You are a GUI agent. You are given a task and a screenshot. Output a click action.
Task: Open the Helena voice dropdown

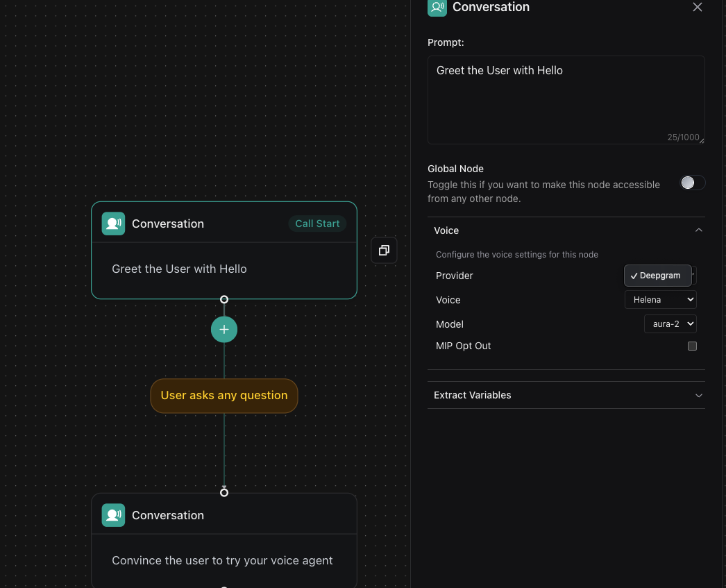[660, 300]
